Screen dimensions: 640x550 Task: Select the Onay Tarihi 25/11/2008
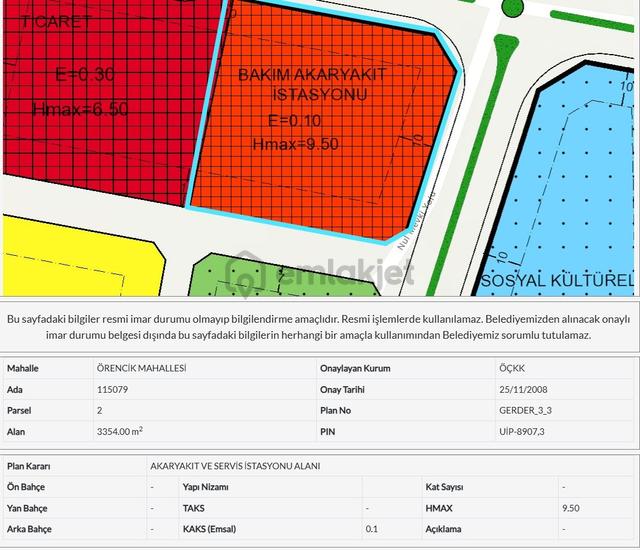523,390
